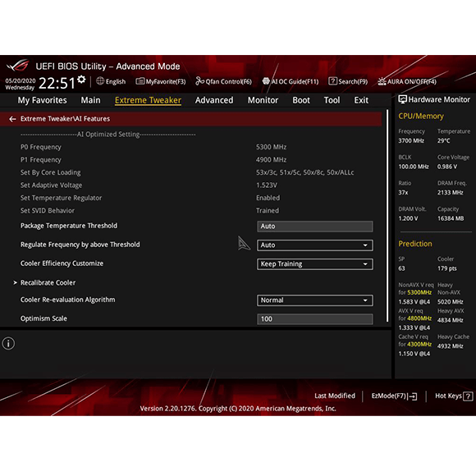Open MyFavorite(F3) from the top bar
The width and height of the screenshot is (476, 476).
click(x=161, y=81)
